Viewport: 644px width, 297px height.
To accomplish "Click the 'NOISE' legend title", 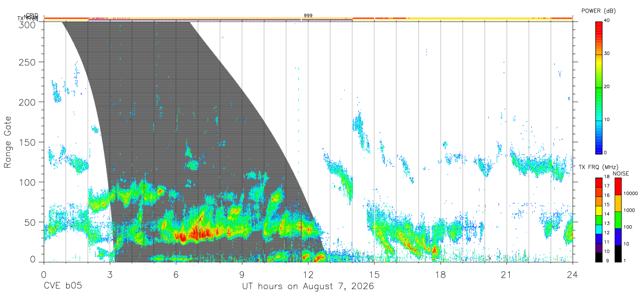I will tap(621, 173).
